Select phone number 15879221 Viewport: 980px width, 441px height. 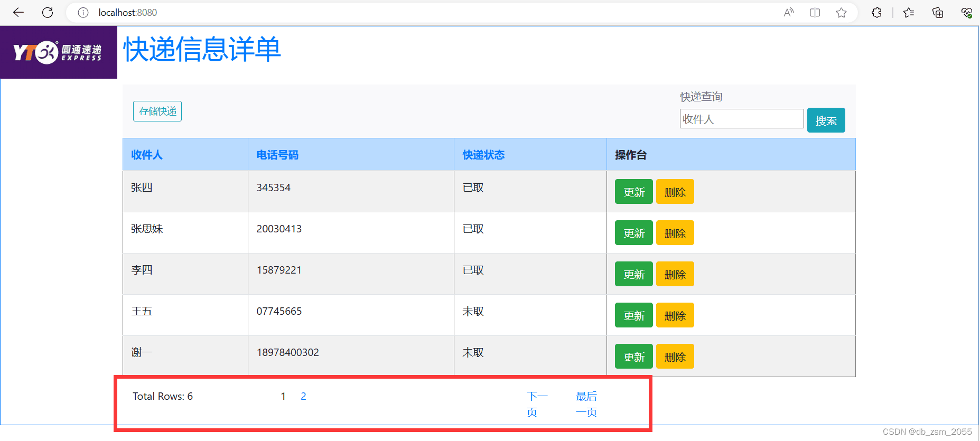click(279, 270)
